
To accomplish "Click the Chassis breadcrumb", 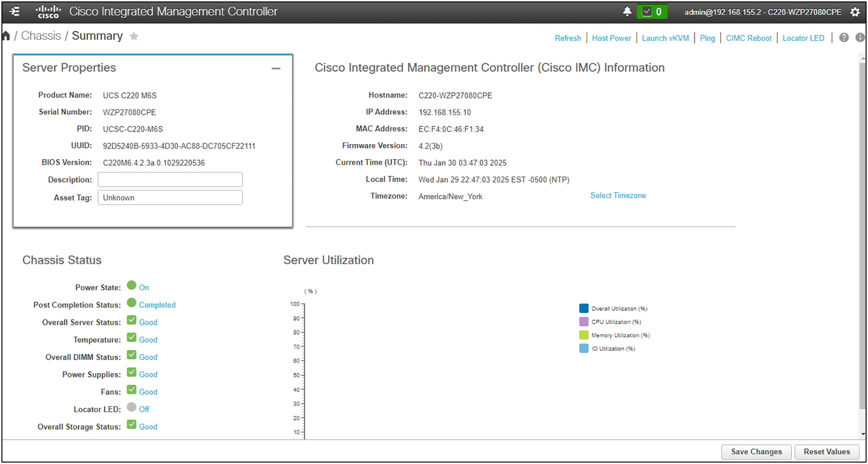I will point(41,36).
